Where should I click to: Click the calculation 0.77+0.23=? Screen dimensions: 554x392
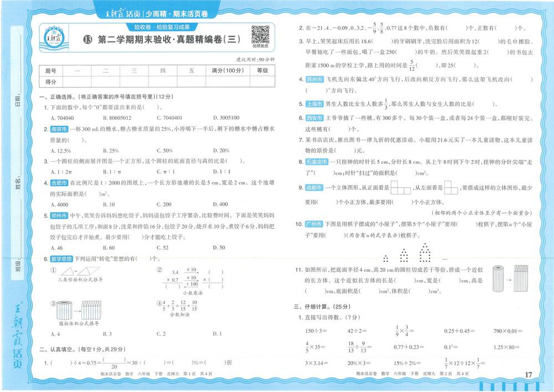click(409, 348)
